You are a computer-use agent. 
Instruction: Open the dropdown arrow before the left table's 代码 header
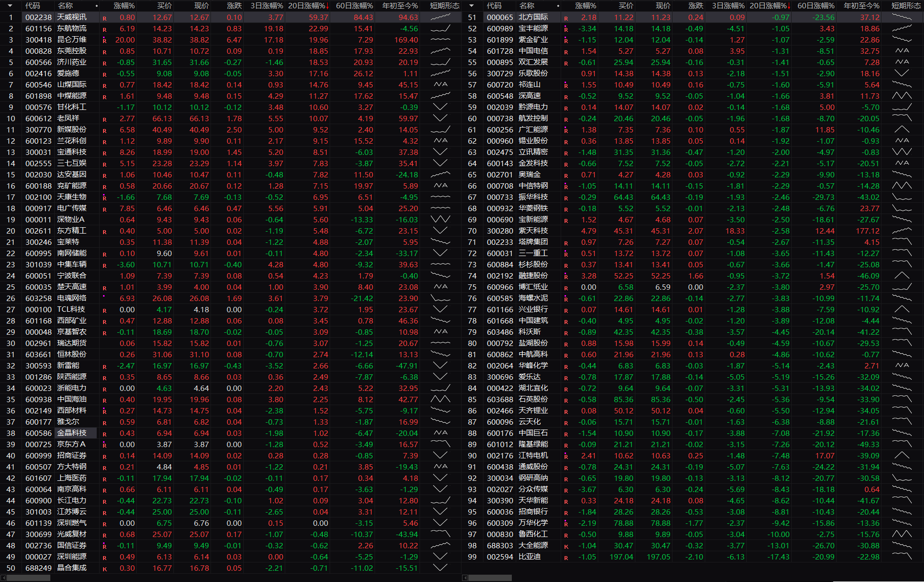(10, 6)
